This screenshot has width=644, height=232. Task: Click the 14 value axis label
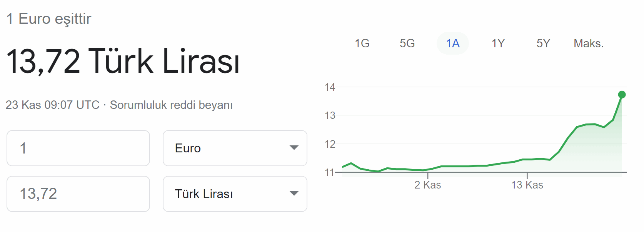[330, 87]
